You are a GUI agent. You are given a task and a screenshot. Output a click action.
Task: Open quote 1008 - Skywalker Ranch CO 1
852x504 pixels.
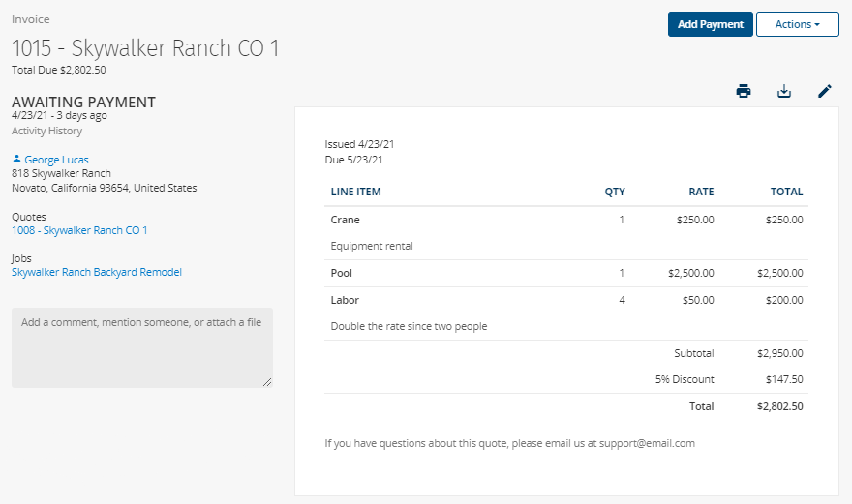coord(79,230)
